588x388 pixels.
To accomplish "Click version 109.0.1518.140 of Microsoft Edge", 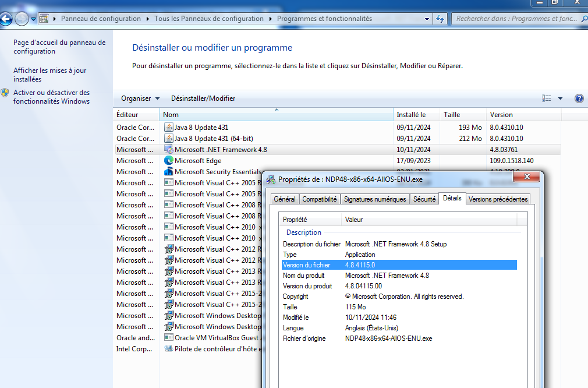I will [512, 161].
